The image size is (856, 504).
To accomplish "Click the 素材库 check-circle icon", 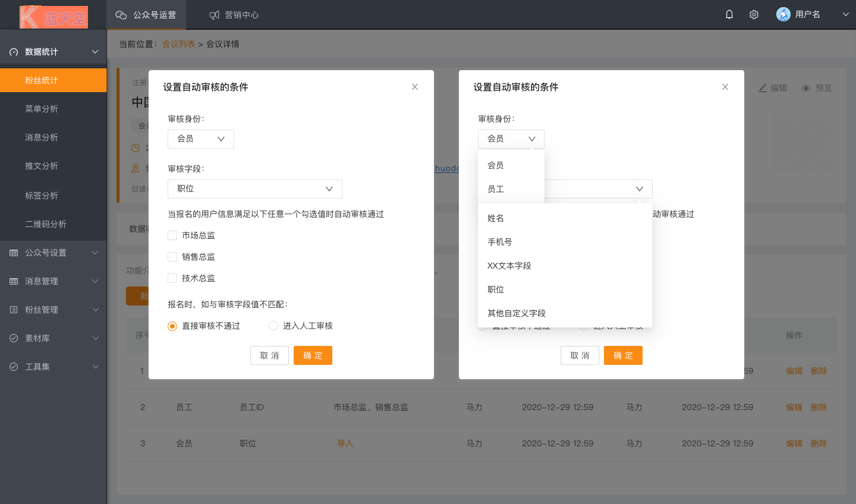I will (x=14, y=338).
